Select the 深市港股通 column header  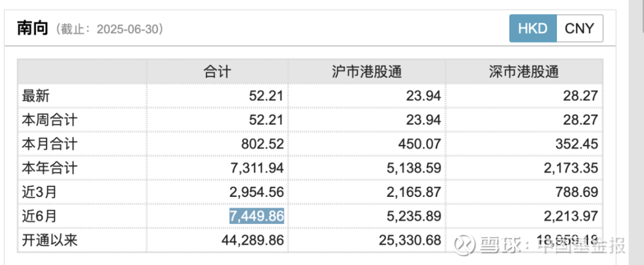click(525, 72)
